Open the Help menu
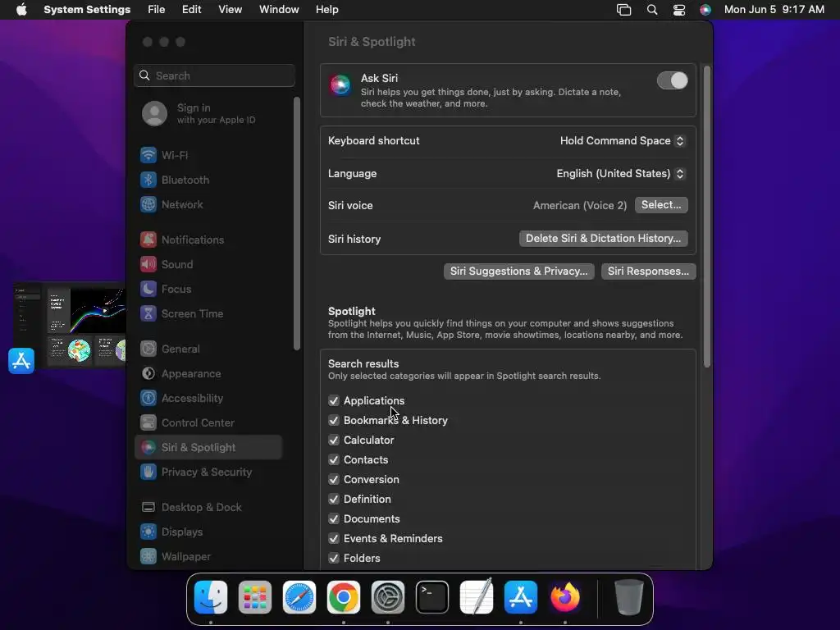Image resolution: width=840 pixels, height=630 pixels. (x=326, y=10)
